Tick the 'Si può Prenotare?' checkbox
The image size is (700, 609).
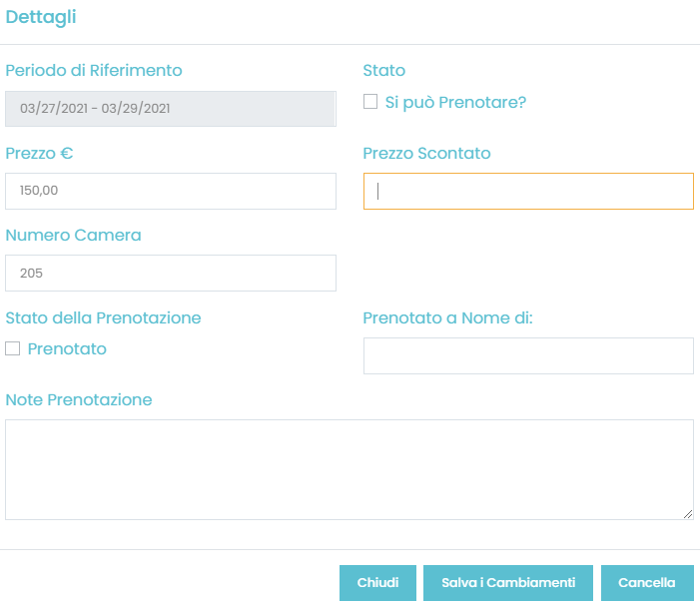click(x=370, y=102)
